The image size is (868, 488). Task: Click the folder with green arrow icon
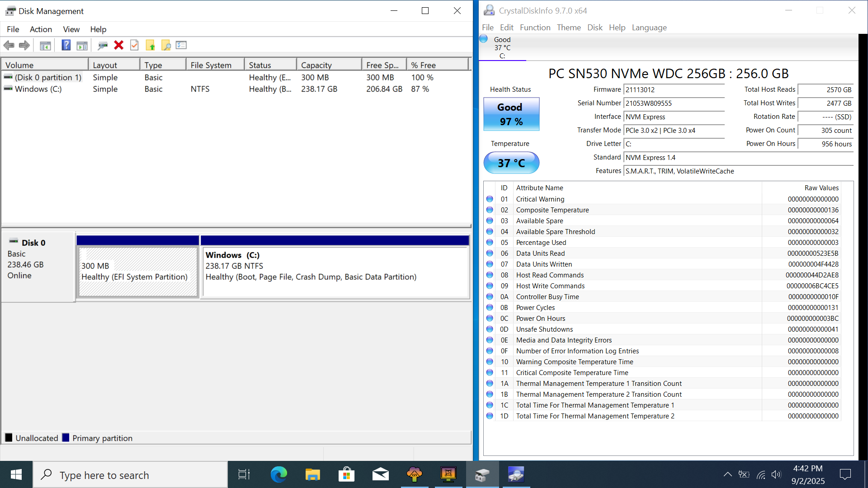(x=150, y=45)
